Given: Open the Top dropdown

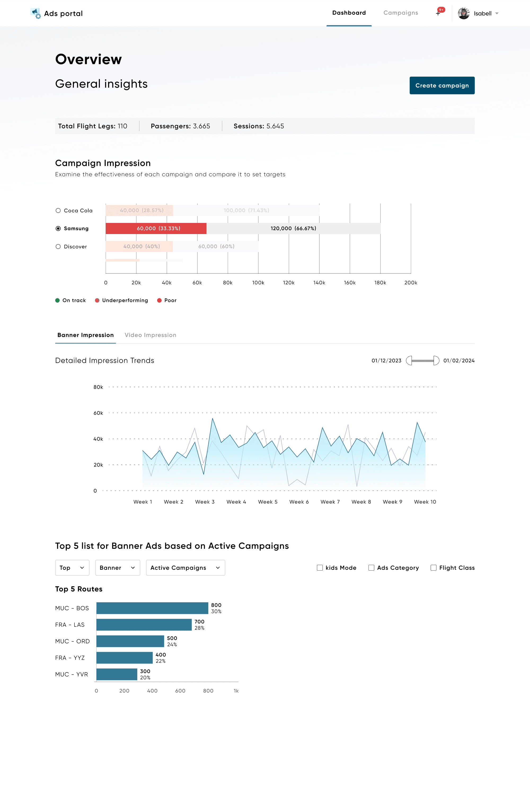Looking at the screenshot, I should [72, 568].
